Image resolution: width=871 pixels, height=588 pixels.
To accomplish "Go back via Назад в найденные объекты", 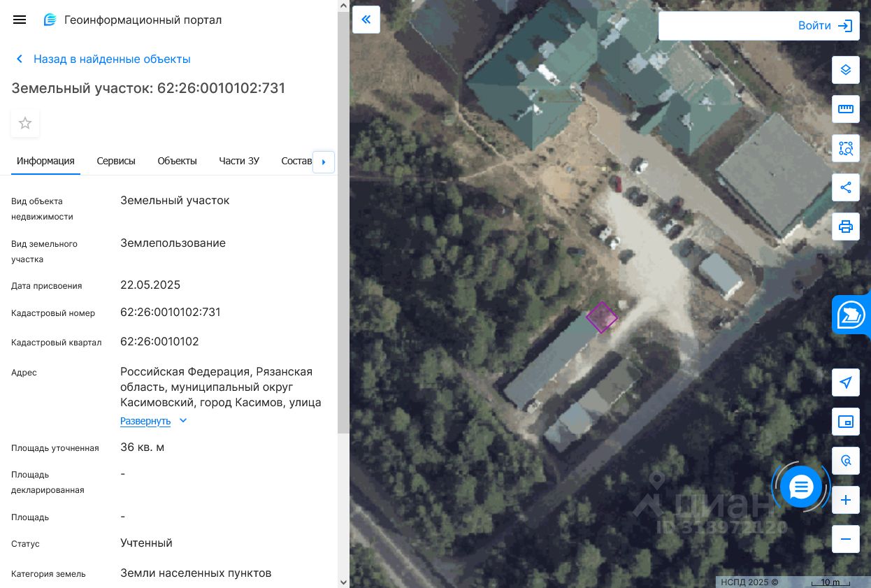I will pos(112,59).
